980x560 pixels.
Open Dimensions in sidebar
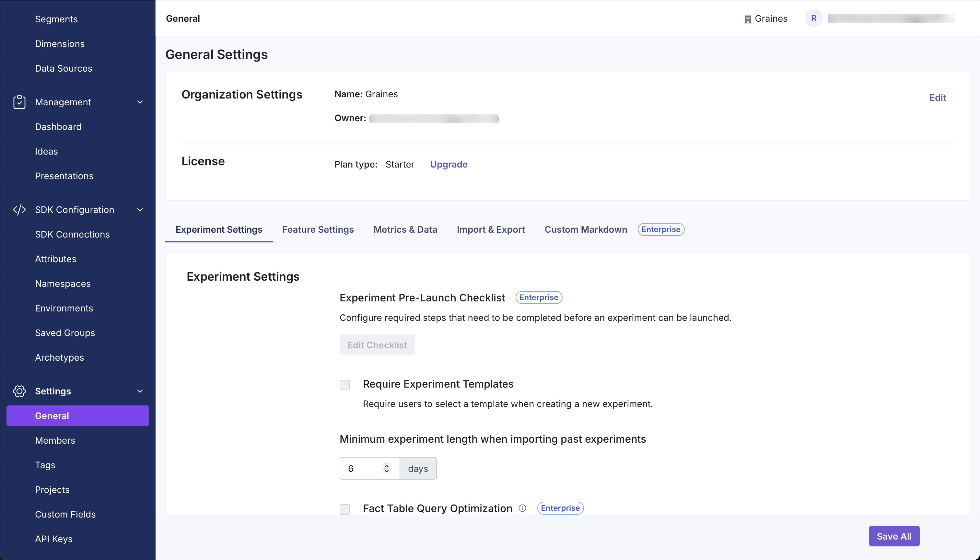tap(60, 44)
